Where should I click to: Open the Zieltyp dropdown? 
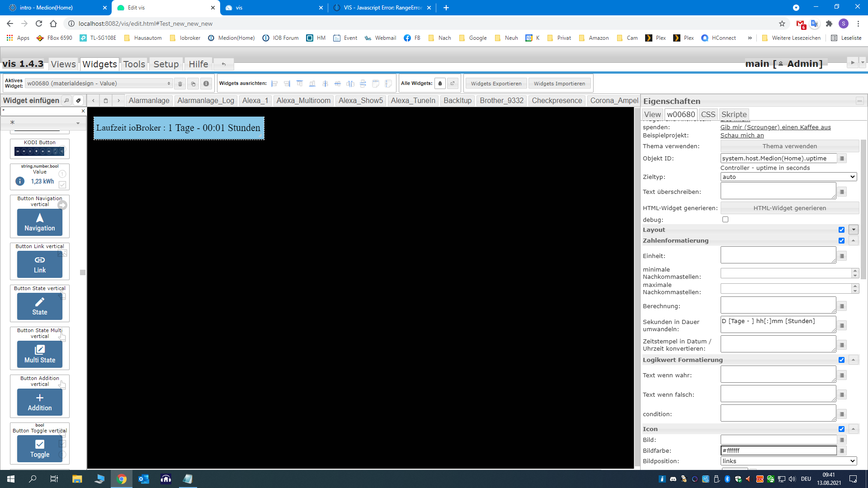[788, 177]
